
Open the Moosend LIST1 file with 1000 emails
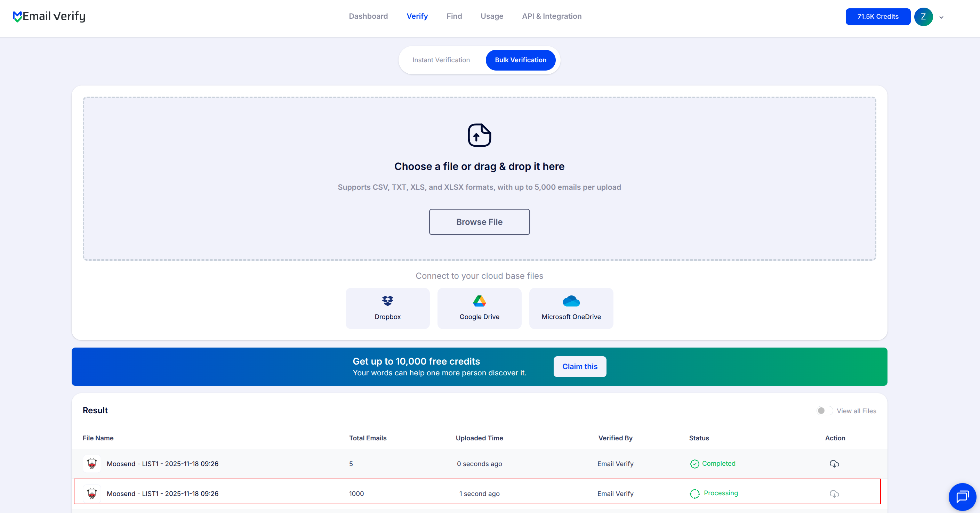162,494
